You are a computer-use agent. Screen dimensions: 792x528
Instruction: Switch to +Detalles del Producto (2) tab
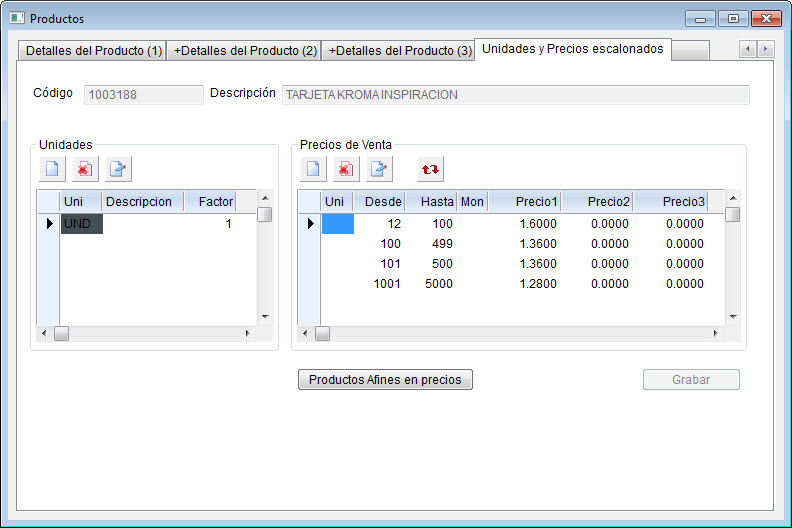[245, 51]
